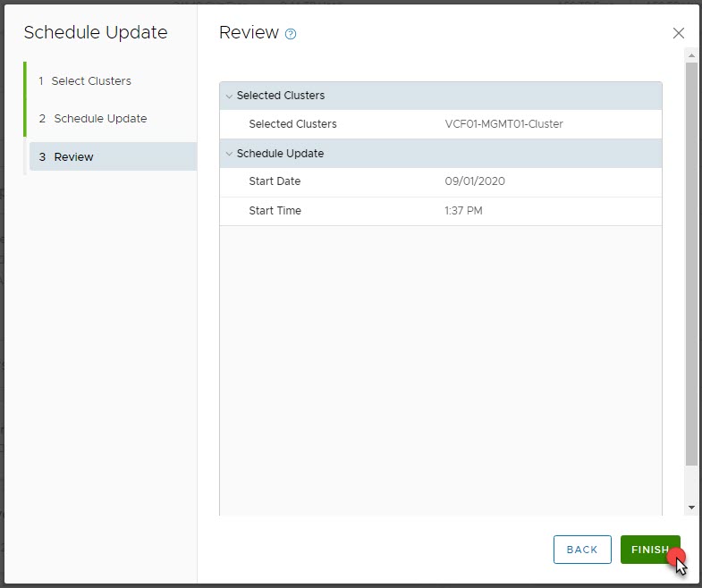Collapse the Schedule Update section chevron
702x588 pixels.
229,154
